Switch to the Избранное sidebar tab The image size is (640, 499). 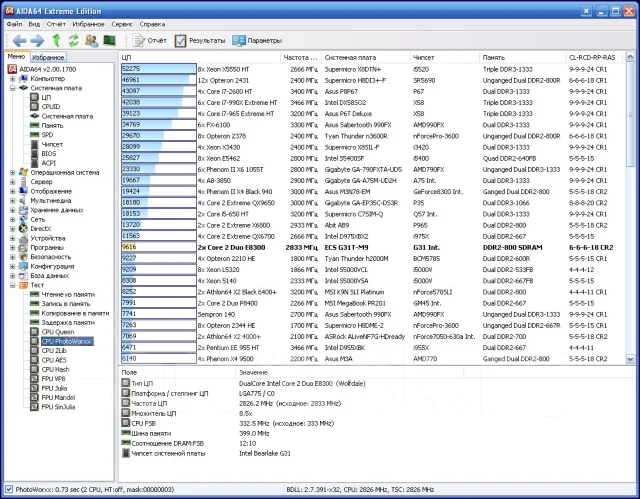point(48,58)
